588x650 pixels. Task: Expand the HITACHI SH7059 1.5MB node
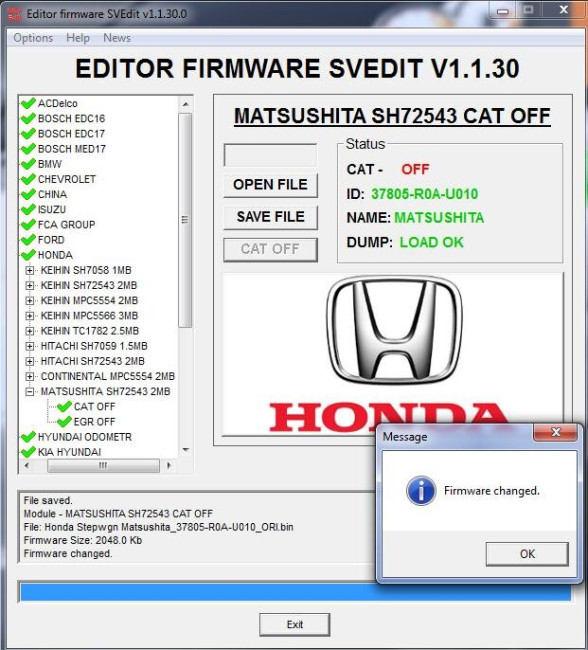pyautogui.click(x=29, y=346)
